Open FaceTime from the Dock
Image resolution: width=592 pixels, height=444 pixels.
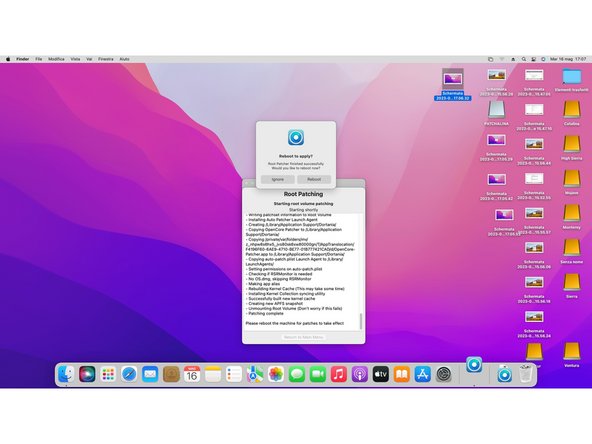click(x=318, y=374)
